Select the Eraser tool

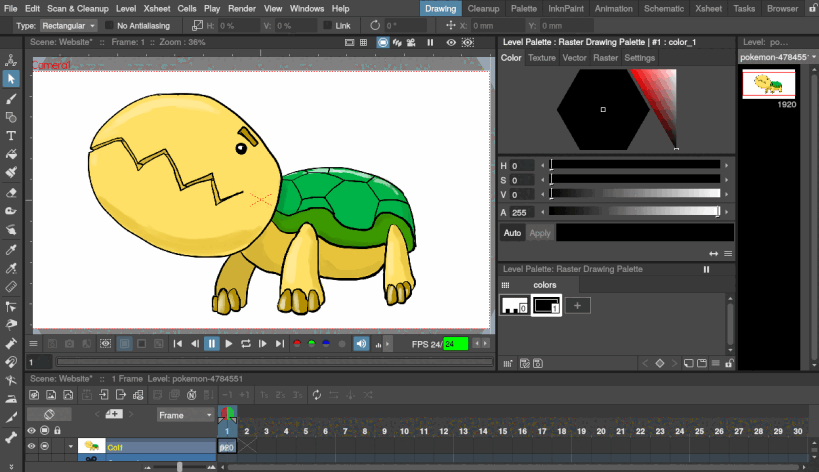[10, 193]
